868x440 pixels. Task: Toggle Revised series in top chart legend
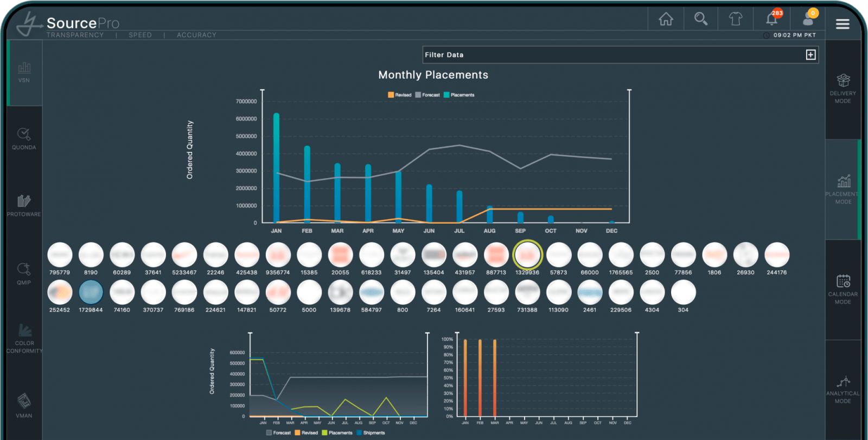[400, 95]
